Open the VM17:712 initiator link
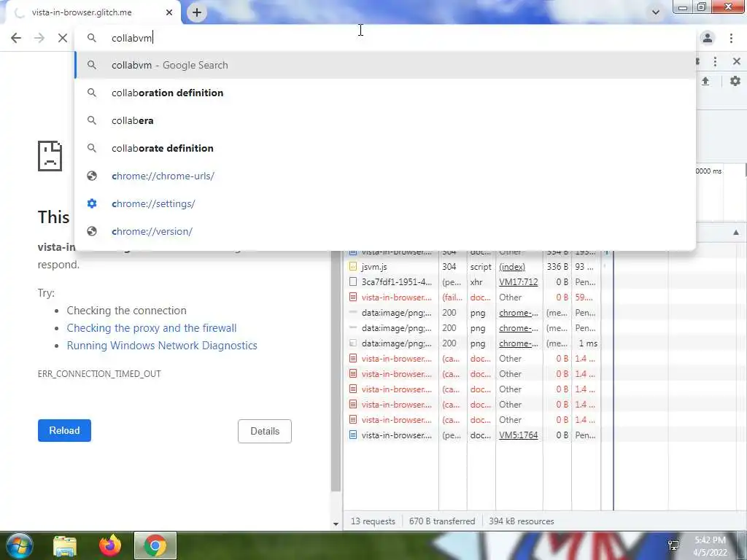This screenshot has height=560, width=747. pos(519,282)
